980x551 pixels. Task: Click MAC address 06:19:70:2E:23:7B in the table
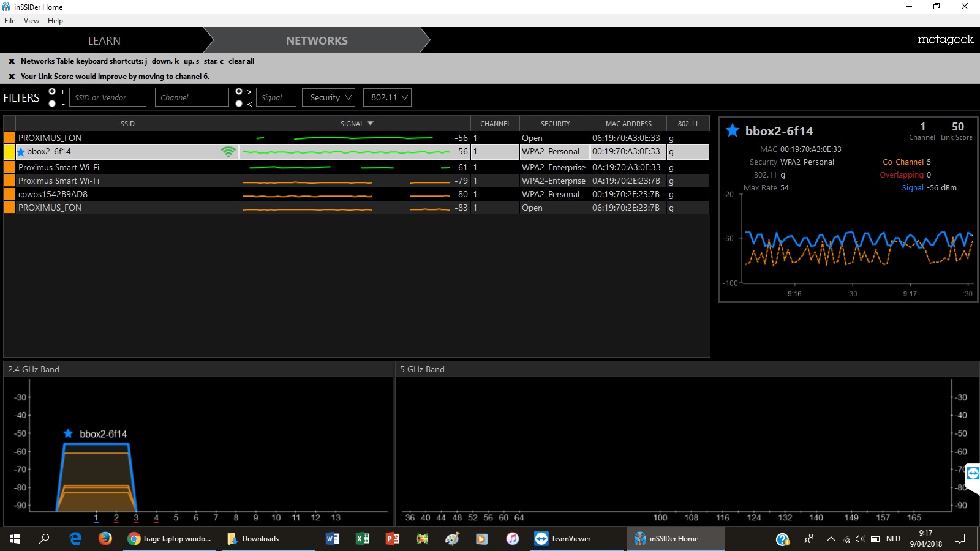click(626, 208)
